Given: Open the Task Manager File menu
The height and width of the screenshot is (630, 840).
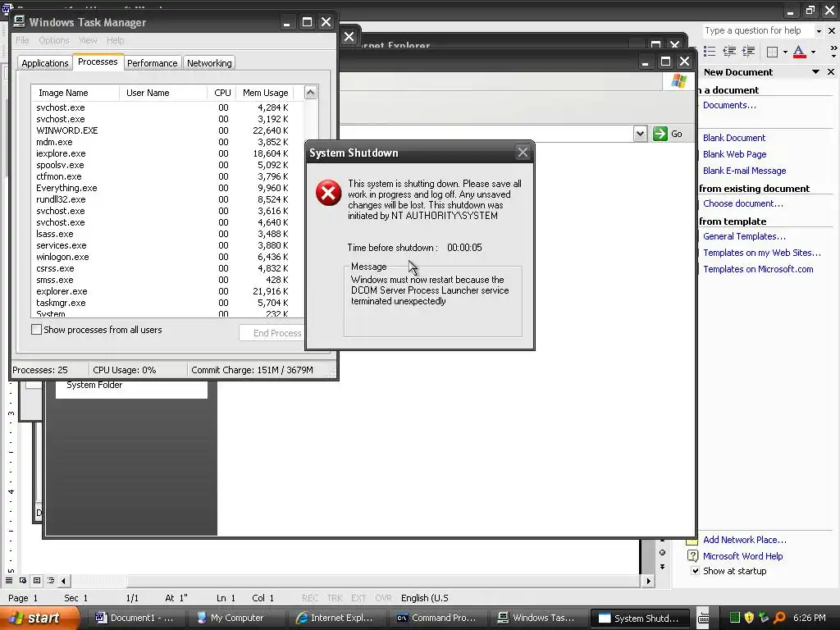Looking at the screenshot, I should [x=22, y=40].
